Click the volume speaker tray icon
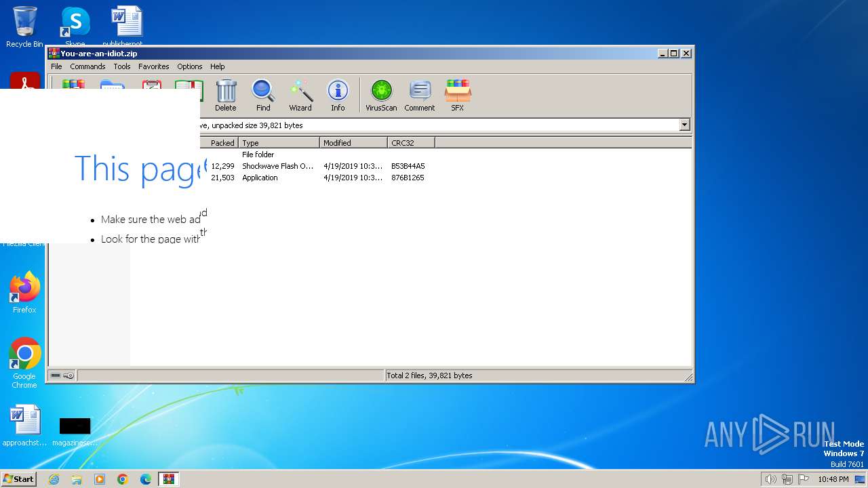The image size is (868, 488). pyautogui.click(x=770, y=479)
